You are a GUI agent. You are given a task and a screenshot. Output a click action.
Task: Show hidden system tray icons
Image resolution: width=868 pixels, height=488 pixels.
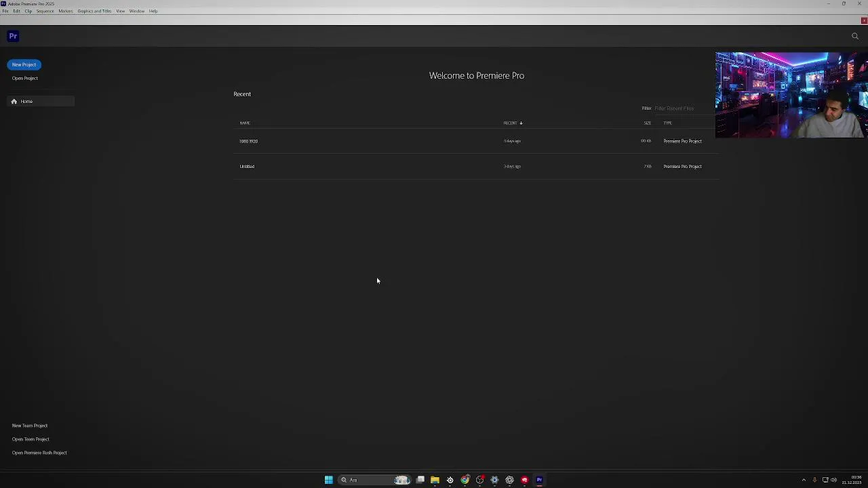coord(804,480)
